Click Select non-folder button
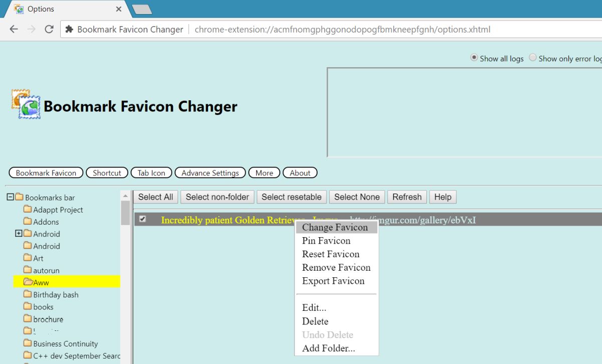 tap(217, 197)
